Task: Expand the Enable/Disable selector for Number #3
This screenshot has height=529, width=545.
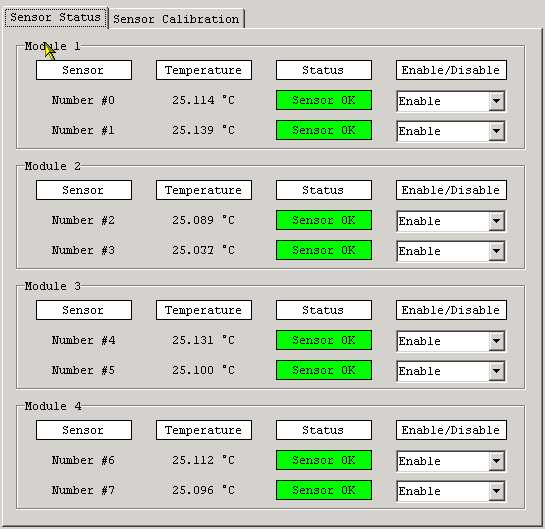Action: point(450,251)
